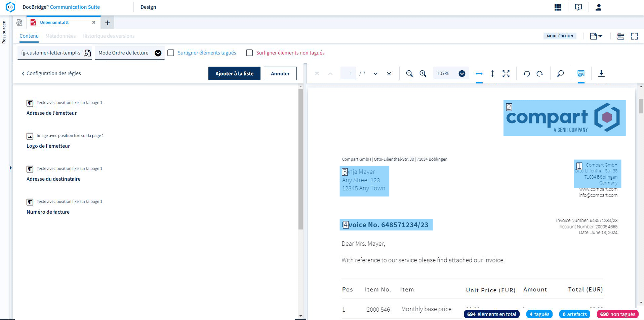Image resolution: width=644 pixels, height=320 pixels.
Task: Switch to the Métadonnées tab
Action: pyautogui.click(x=61, y=36)
